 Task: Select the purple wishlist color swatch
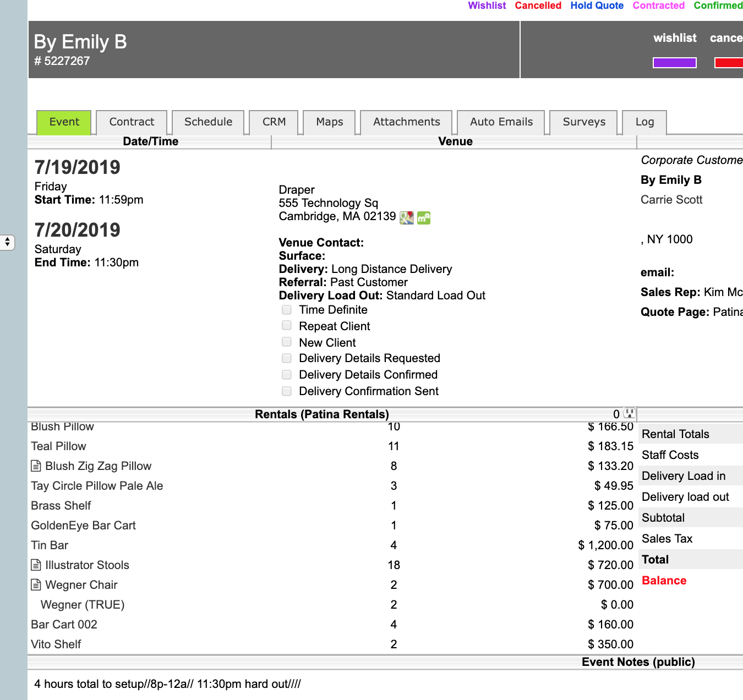[x=674, y=63]
